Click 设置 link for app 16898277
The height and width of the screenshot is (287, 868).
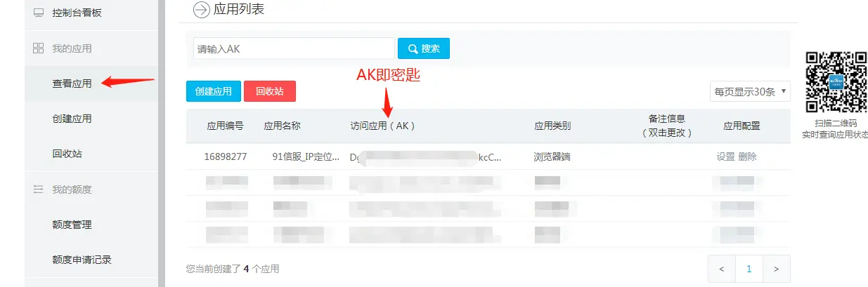coord(726,156)
